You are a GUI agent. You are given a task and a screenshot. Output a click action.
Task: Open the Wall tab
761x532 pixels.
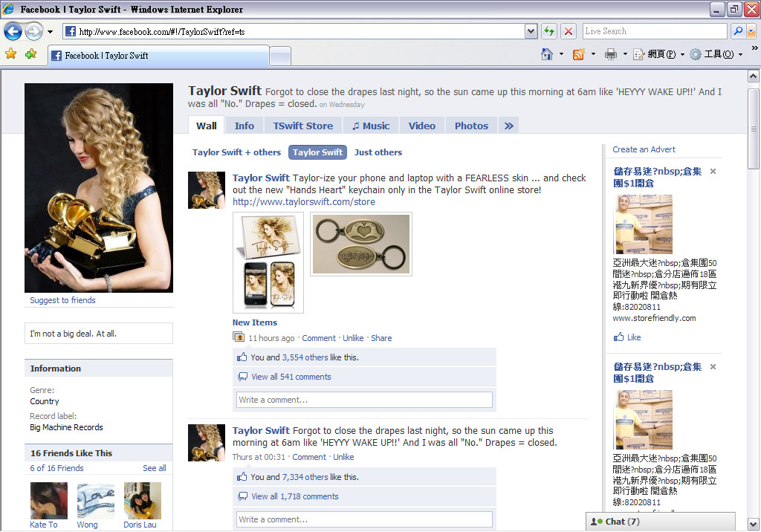pyautogui.click(x=207, y=126)
